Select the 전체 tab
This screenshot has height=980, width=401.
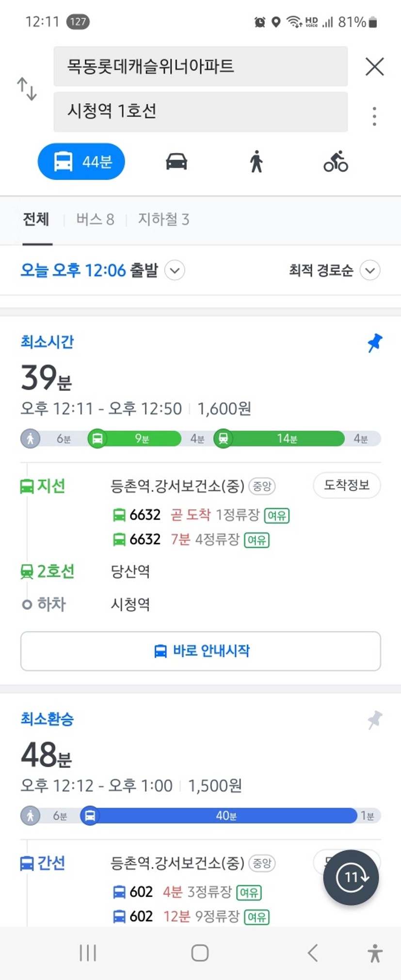pyautogui.click(x=36, y=220)
